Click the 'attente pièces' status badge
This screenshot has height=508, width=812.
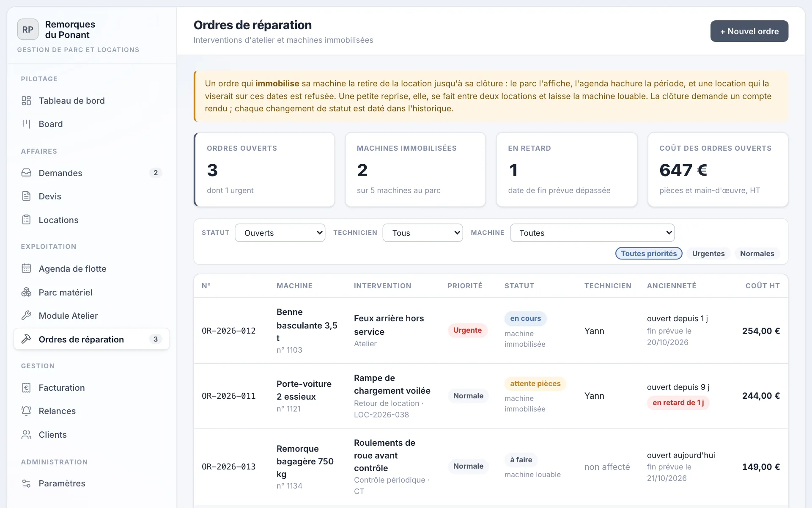coord(535,384)
